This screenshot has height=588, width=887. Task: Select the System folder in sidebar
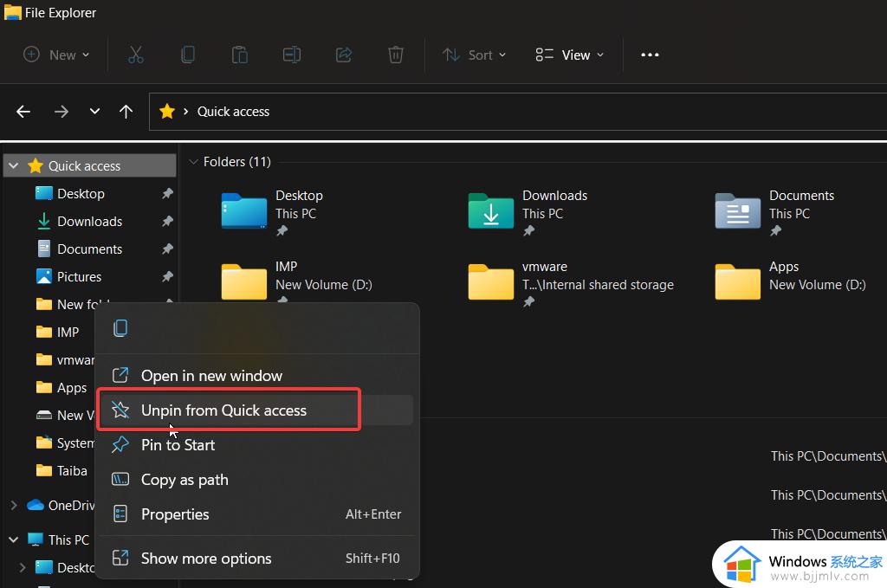64,443
